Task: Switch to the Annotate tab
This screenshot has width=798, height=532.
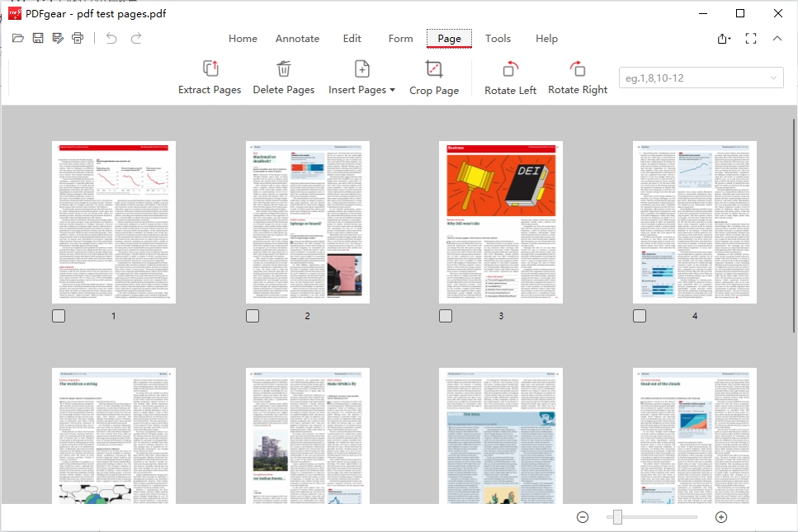Action: (297, 38)
